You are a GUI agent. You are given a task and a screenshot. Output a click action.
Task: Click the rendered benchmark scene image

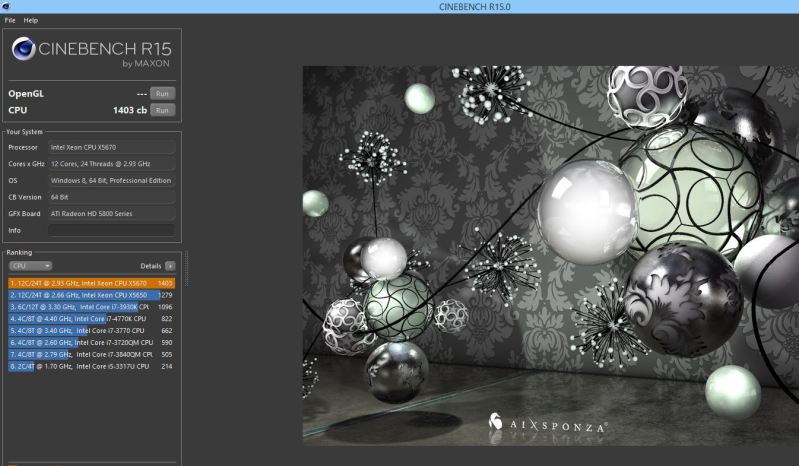tap(551, 256)
